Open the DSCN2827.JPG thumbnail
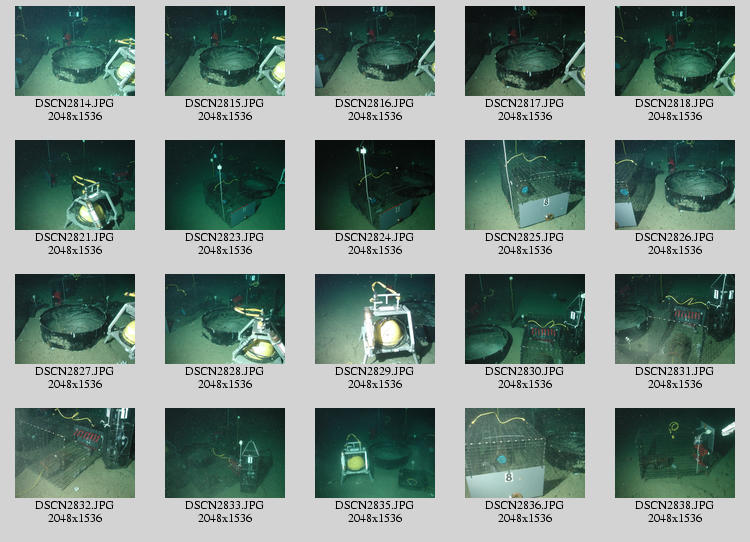This screenshot has height=542, width=750. pos(75,319)
